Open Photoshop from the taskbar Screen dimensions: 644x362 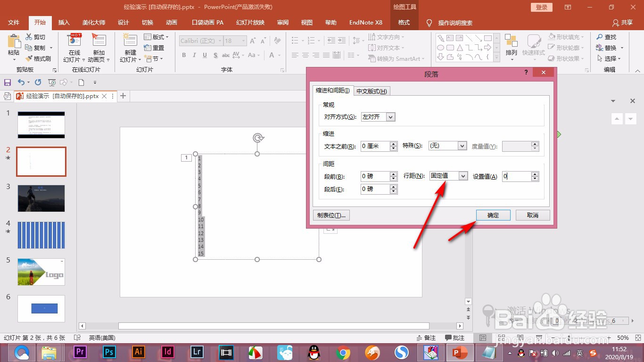pos(108,352)
